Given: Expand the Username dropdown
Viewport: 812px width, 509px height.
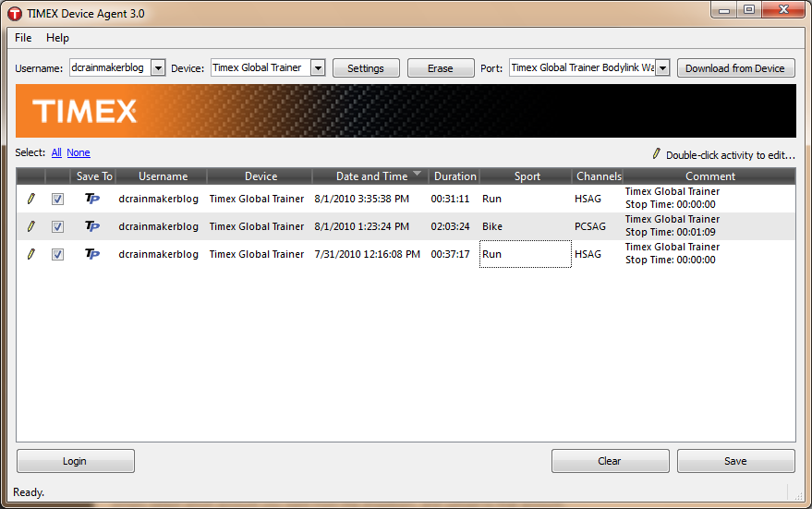Looking at the screenshot, I should (159, 67).
